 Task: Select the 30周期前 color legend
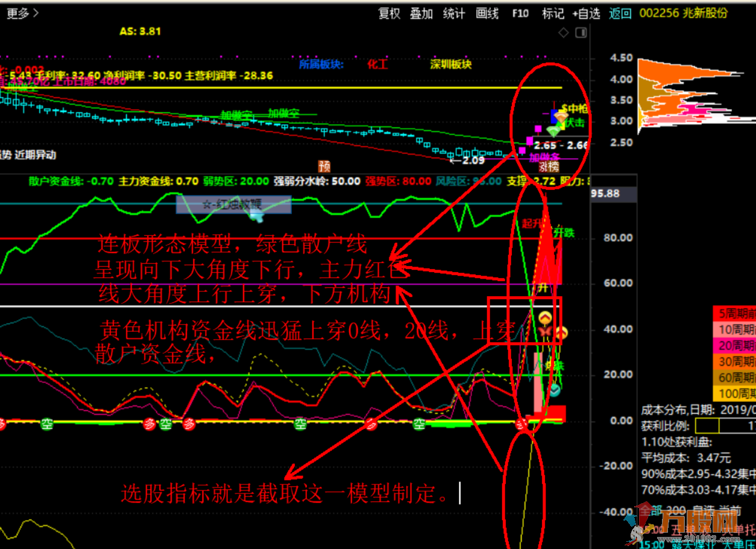tap(734, 361)
